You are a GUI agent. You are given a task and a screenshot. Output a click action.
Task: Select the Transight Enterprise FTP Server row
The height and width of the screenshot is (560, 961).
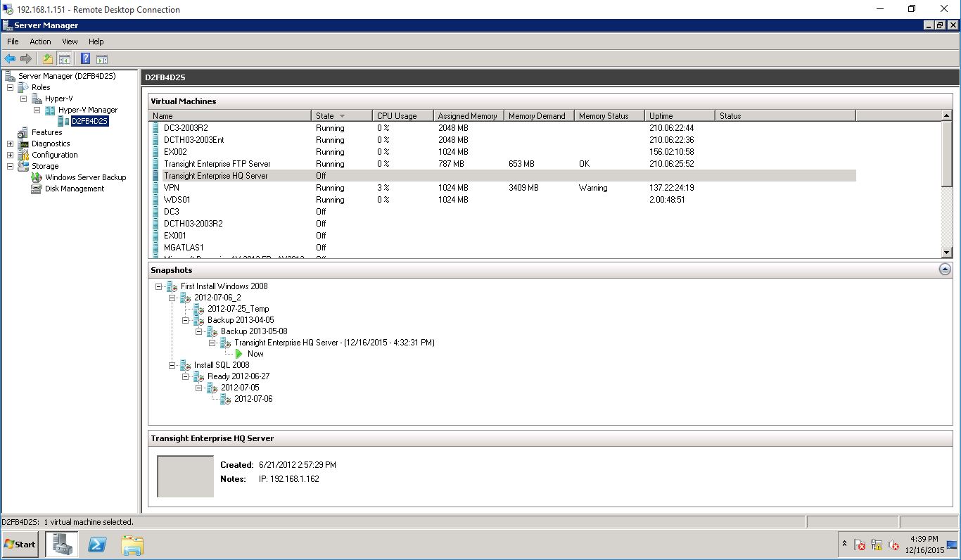[503, 164]
